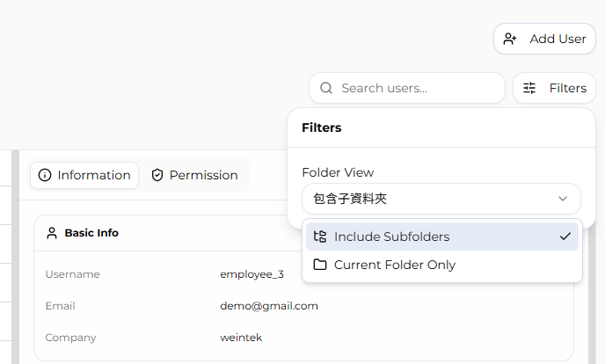Click the Add User button

pyautogui.click(x=544, y=39)
